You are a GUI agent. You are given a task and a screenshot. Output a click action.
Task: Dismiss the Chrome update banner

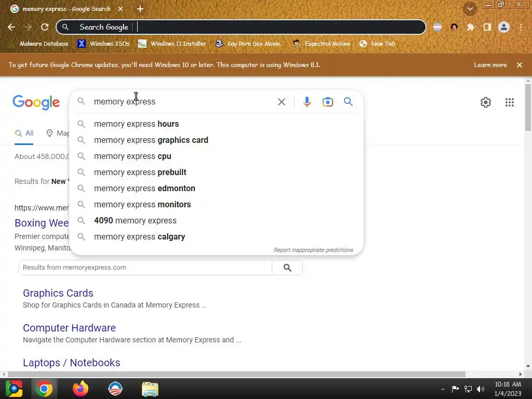pyautogui.click(x=520, y=65)
